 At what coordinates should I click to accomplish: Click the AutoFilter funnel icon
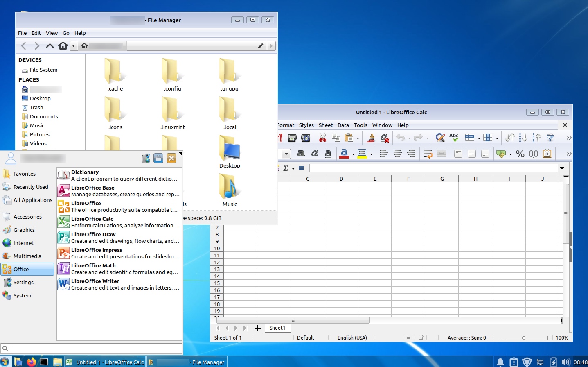(550, 138)
